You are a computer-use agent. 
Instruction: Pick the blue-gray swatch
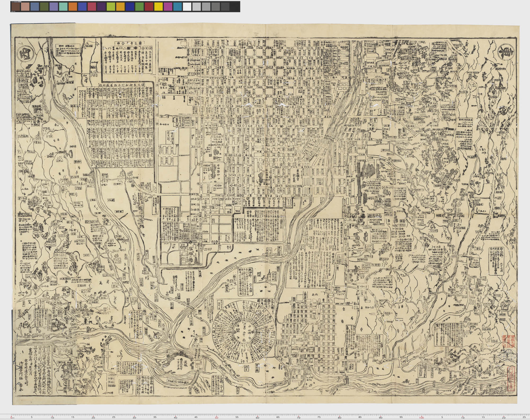pos(35,7)
